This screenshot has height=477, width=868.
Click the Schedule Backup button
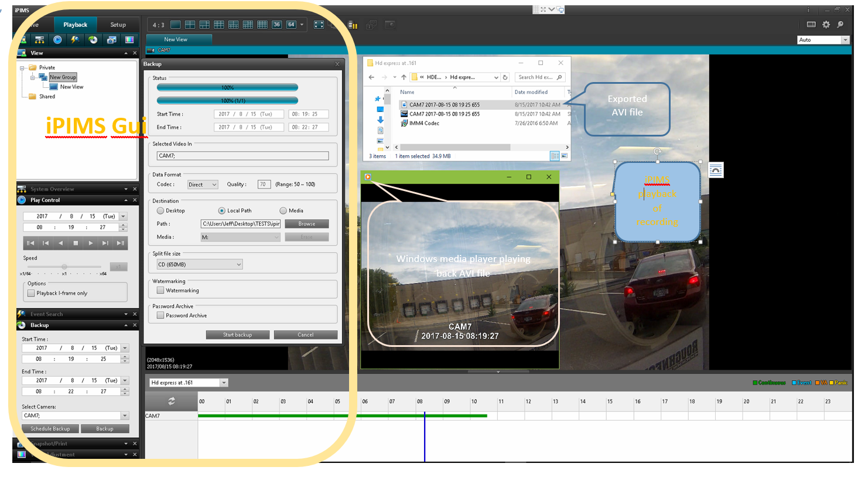tap(50, 429)
